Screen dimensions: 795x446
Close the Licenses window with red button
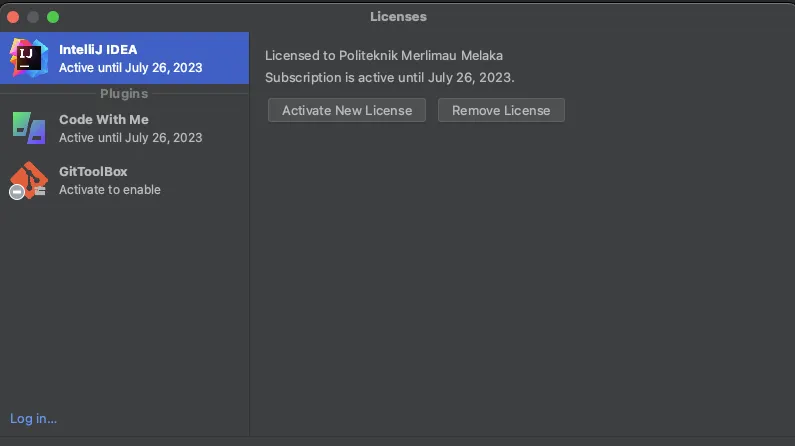(14, 17)
